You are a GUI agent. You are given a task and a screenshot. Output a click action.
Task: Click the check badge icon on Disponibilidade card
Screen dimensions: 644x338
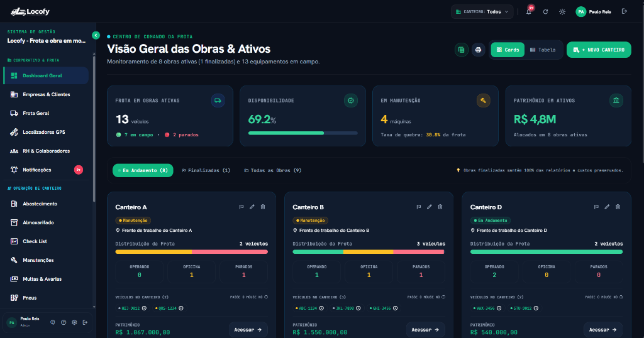point(351,101)
